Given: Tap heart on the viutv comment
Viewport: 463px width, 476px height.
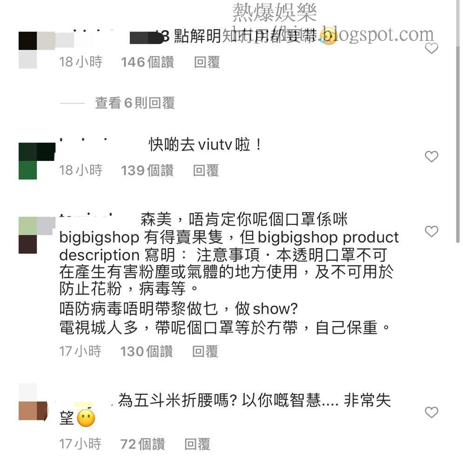Looking at the screenshot, I should 431,156.
